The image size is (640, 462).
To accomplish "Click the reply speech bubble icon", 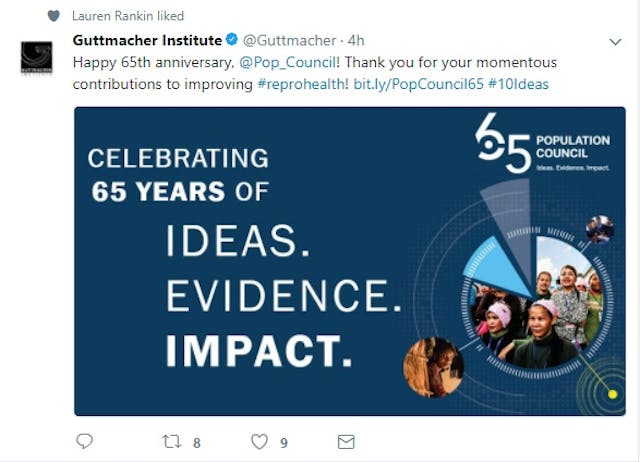I will [x=84, y=441].
